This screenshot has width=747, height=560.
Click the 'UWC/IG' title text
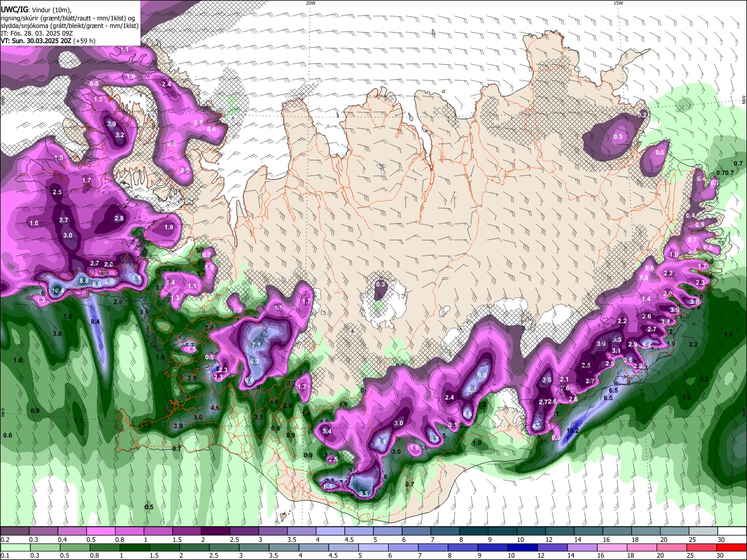[14, 9]
